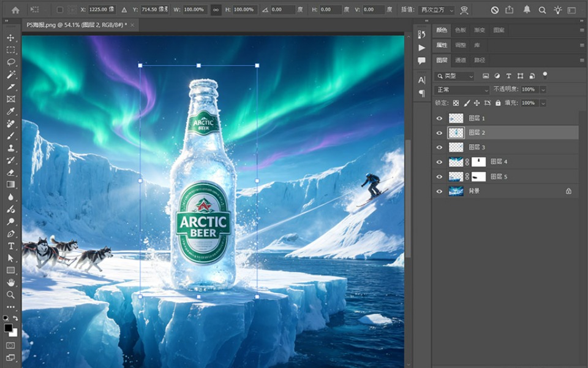Screen dimensions: 588x368
Task: Click the Home icon
Action: tap(15, 10)
